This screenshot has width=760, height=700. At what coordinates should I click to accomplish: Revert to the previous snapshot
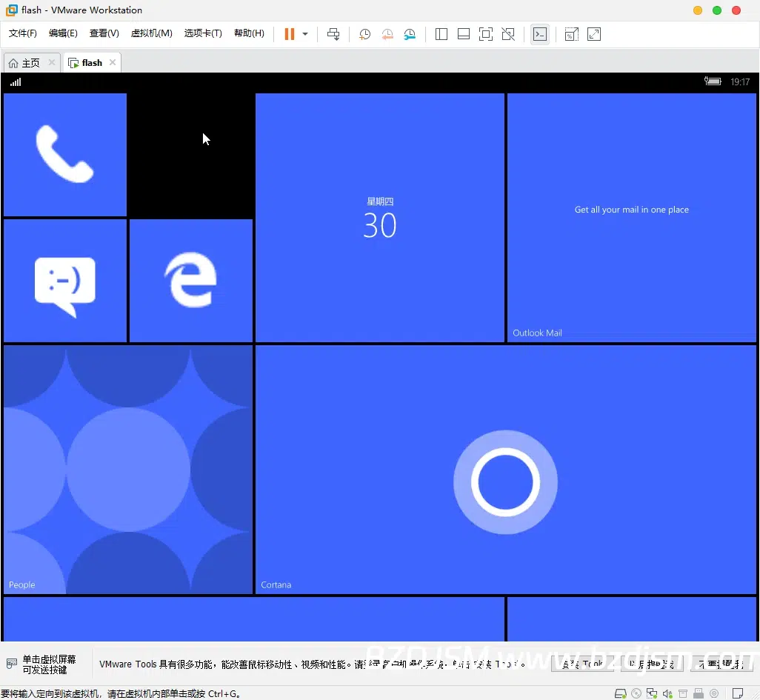[387, 34]
